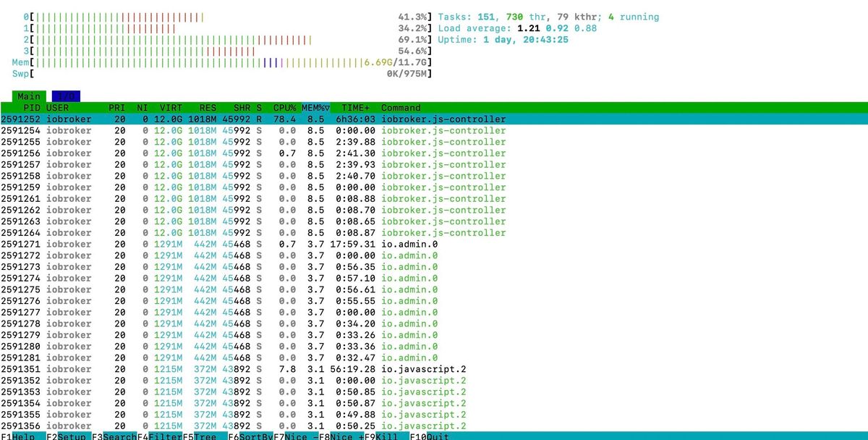This screenshot has height=440, width=868.
Task: Switch to the Main tab
Action: tap(30, 96)
